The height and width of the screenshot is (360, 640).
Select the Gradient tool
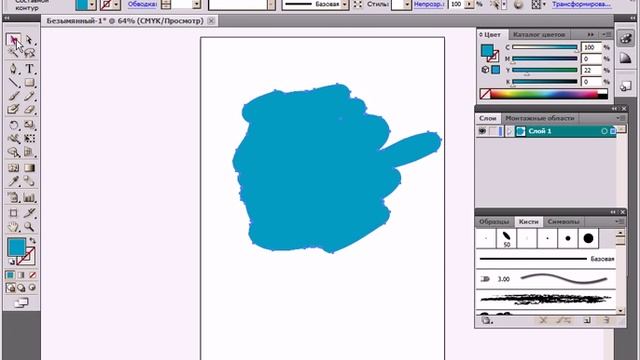click(29, 168)
